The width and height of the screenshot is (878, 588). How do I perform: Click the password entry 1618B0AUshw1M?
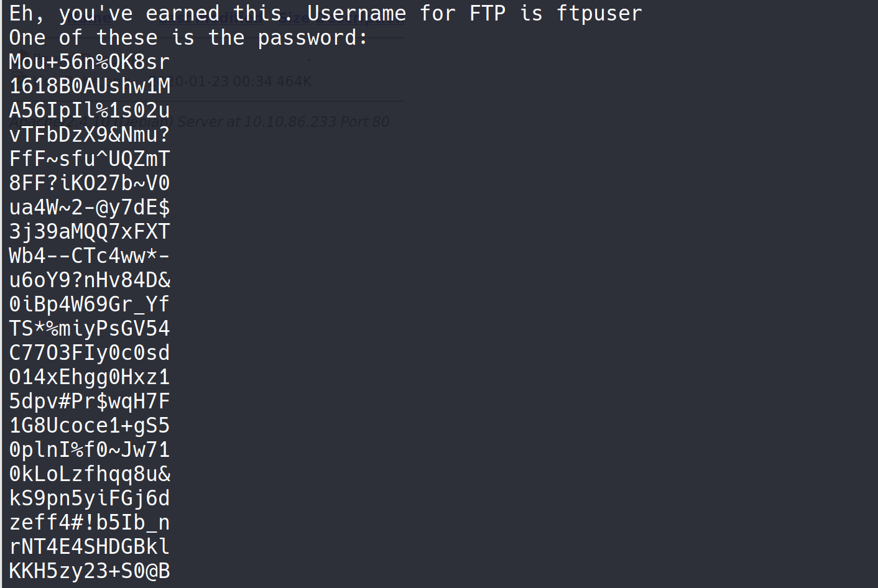point(90,86)
